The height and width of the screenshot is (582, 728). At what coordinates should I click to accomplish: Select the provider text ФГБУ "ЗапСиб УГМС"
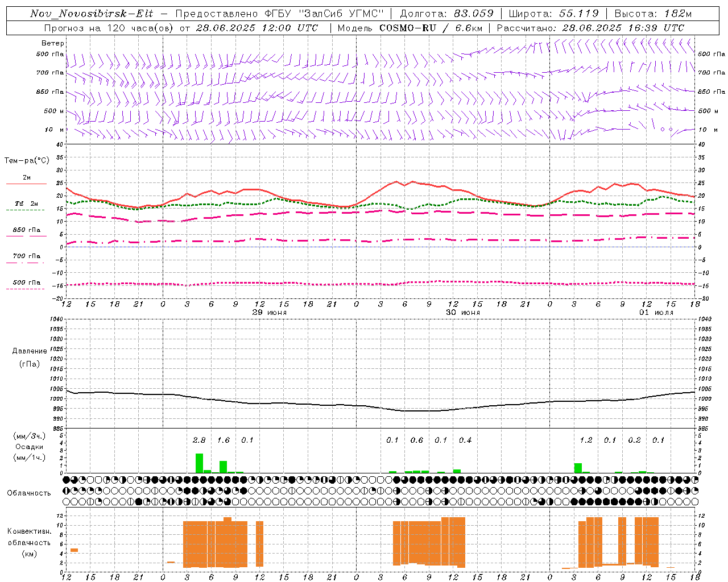pyautogui.click(x=325, y=14)
